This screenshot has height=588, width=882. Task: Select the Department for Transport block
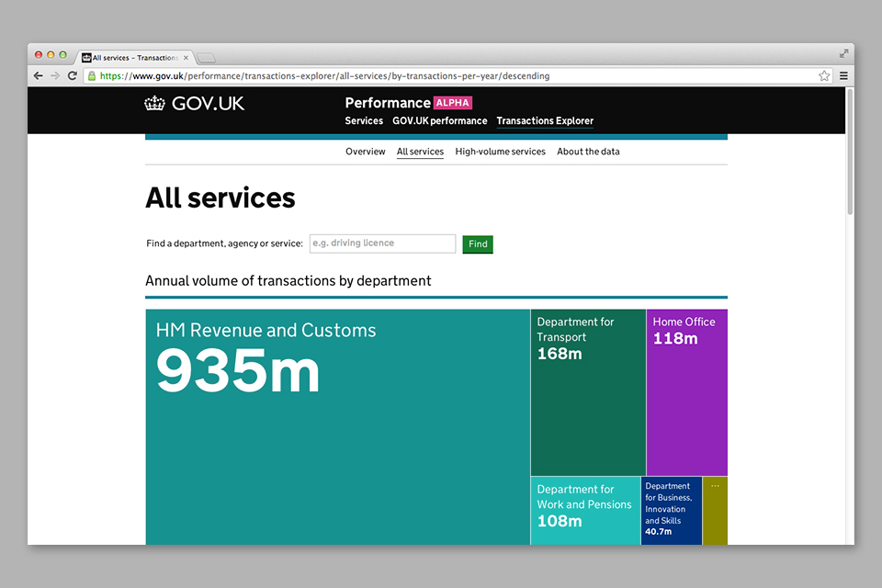pyautogui.click(x=588, y=392)
